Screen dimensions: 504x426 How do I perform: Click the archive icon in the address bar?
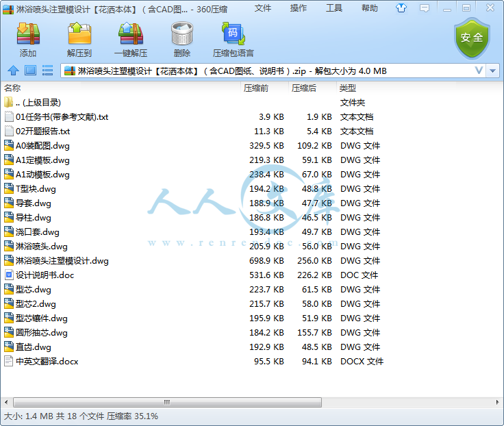click(x=70, y=71)
